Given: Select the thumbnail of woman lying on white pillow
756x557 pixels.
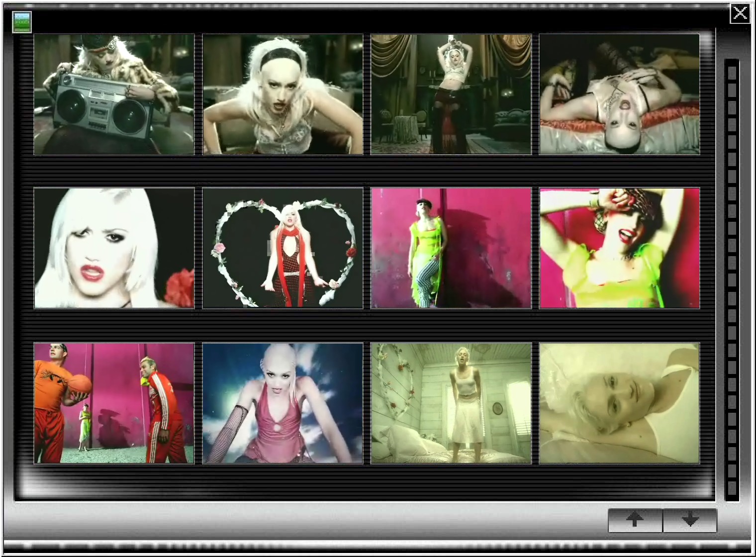Looking at the screenshot, I should 620,403.
